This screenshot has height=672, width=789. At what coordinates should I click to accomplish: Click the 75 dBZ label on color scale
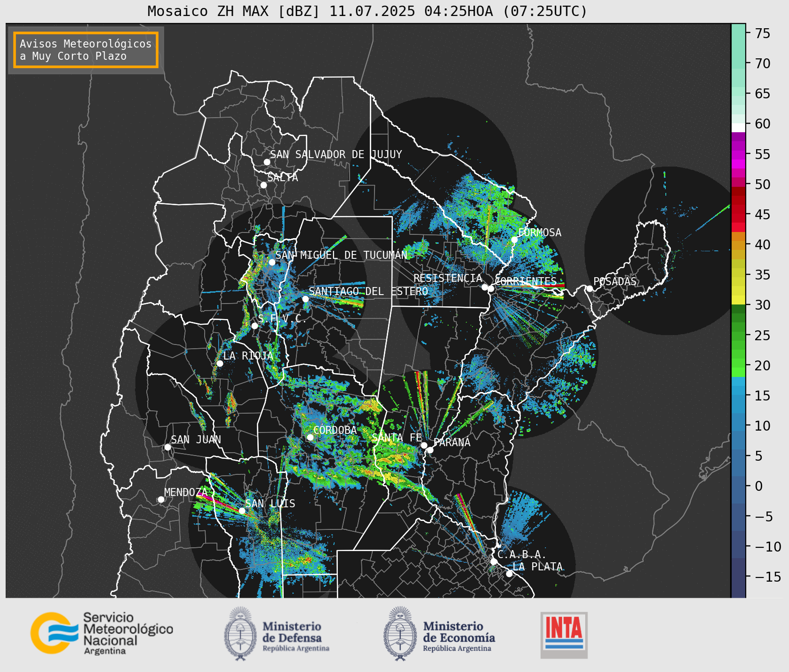click(x=763, y=33)
